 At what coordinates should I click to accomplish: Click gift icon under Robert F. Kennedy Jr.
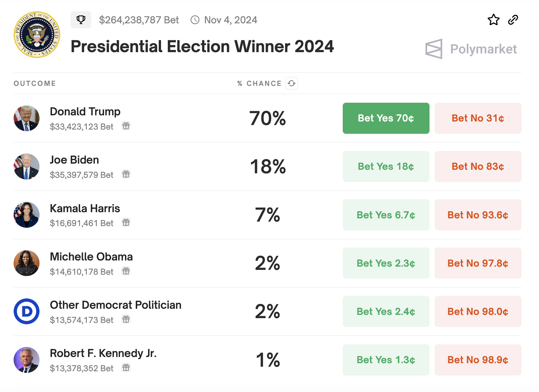click(x=126, y=367)
